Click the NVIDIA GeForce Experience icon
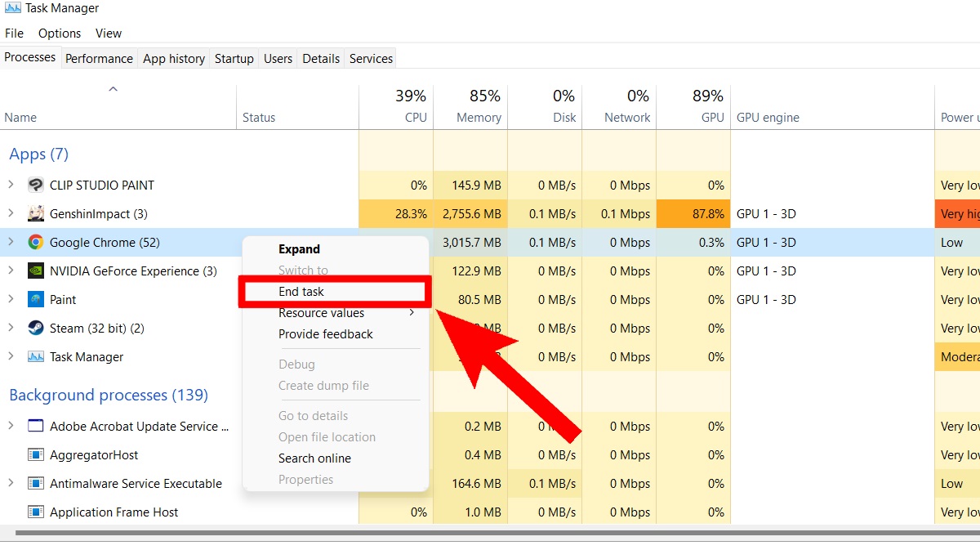The image size is (980, 559). pos(35,271)
